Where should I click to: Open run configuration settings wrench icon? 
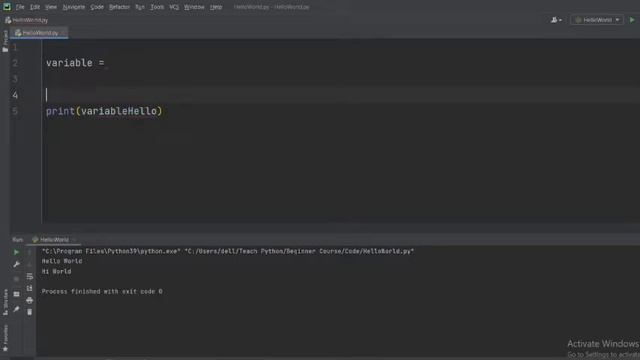[16, 264]
